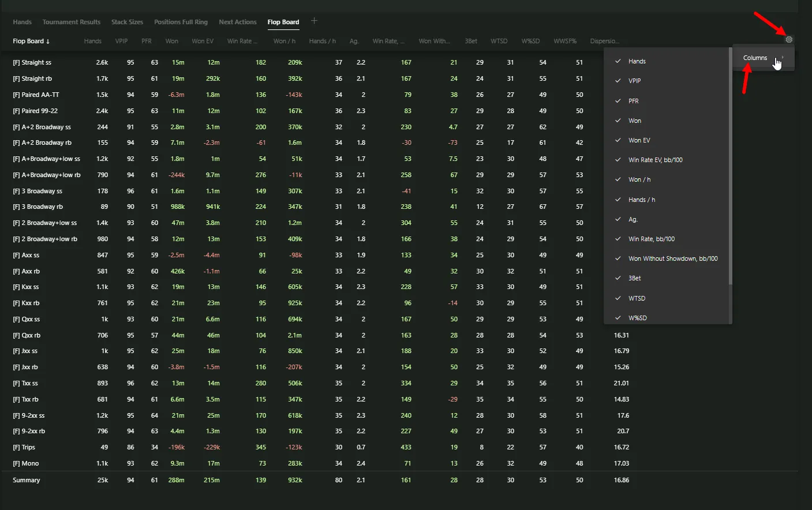This screenshot has width=812, height=510.
Task: Disable the Won EV column option
Action: [618, 140]
